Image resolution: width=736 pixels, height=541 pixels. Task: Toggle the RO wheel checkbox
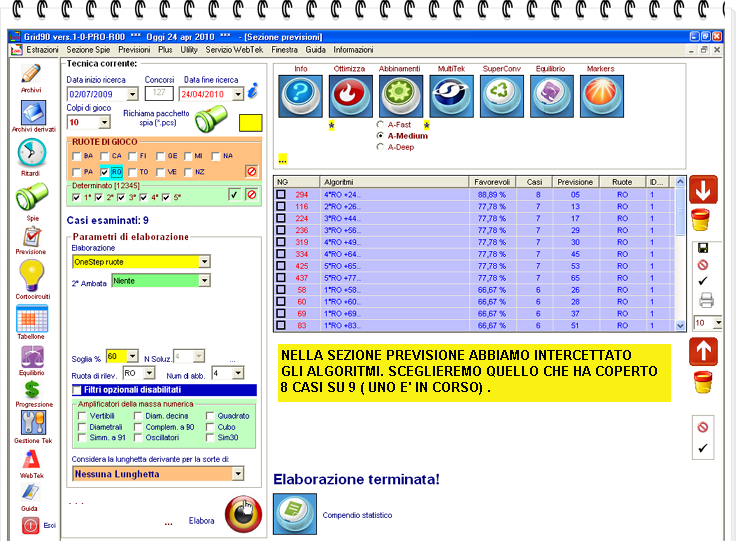click(x=104, y=172)
